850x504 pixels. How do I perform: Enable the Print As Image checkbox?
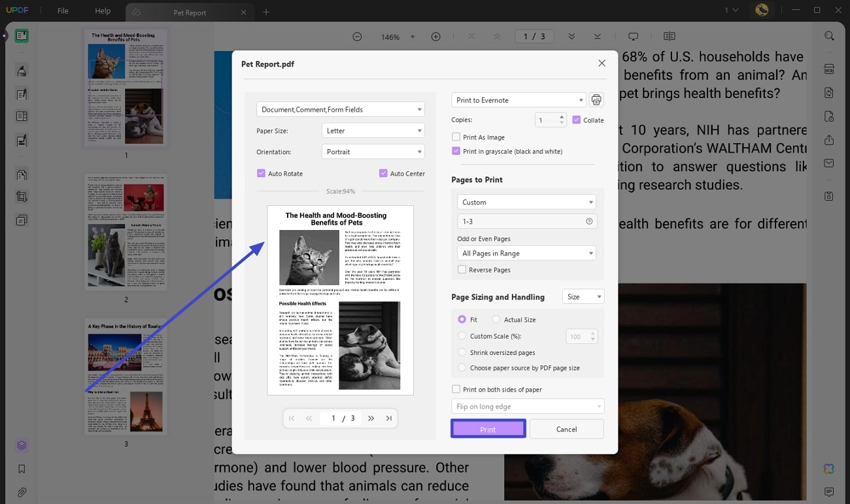click(456, 137)
